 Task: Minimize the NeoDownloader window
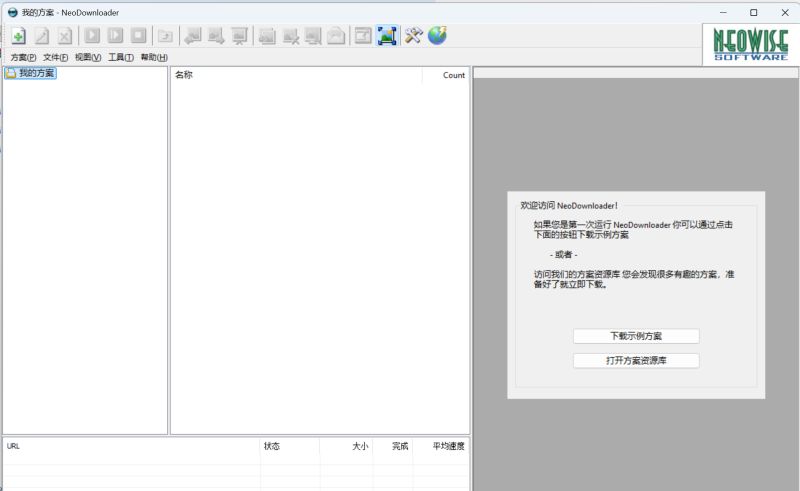[723, 12]
